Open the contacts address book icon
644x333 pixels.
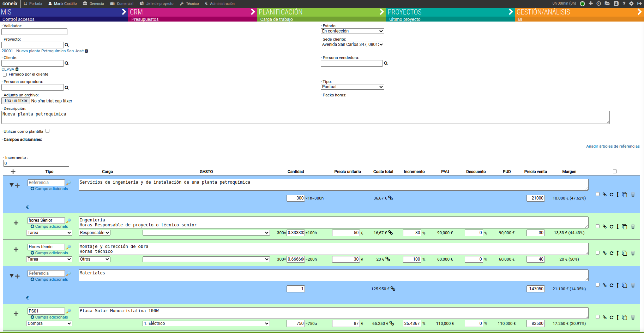(x=616, y=4)
